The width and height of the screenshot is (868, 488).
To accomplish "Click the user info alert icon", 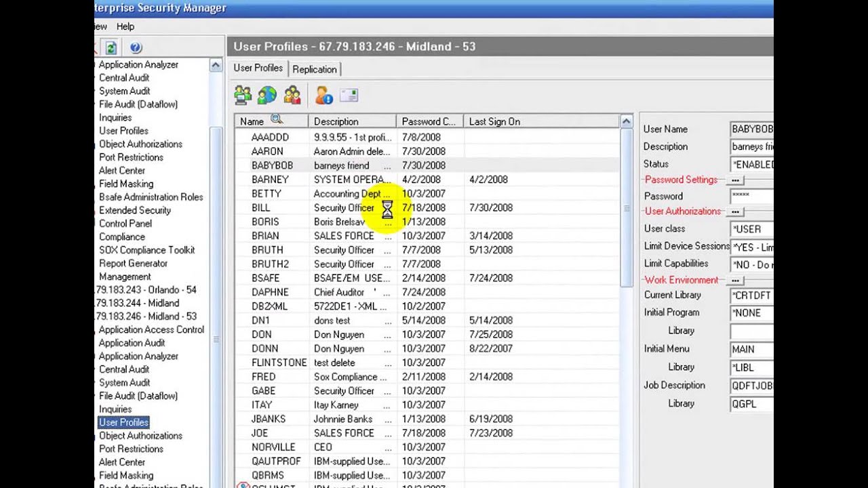I will click(323, 95).
